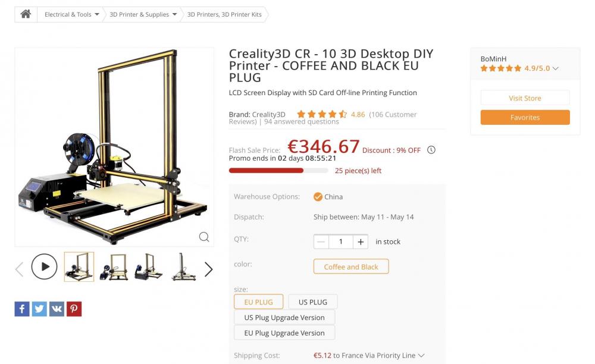Expand 3D Printer & Supplies dropdown
The width and height of the screenshot is (595, 364).
click(175, 14)
